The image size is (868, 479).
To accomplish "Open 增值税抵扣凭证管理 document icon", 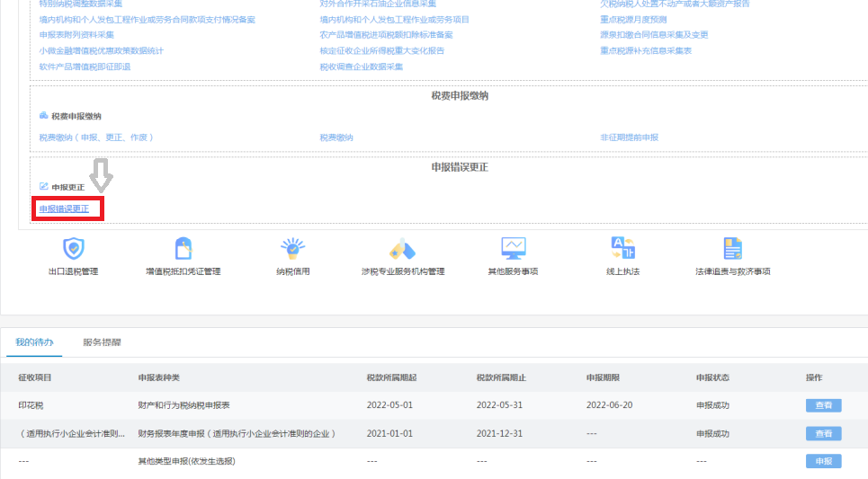I will (183, 248).
